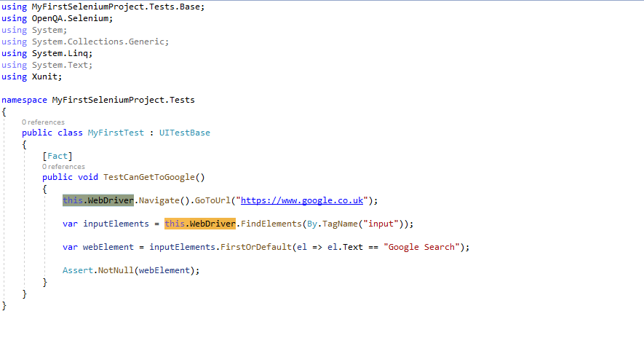Click the [Fact] attribute
This screenshot has width=644, height=338.
coord(57,156)
